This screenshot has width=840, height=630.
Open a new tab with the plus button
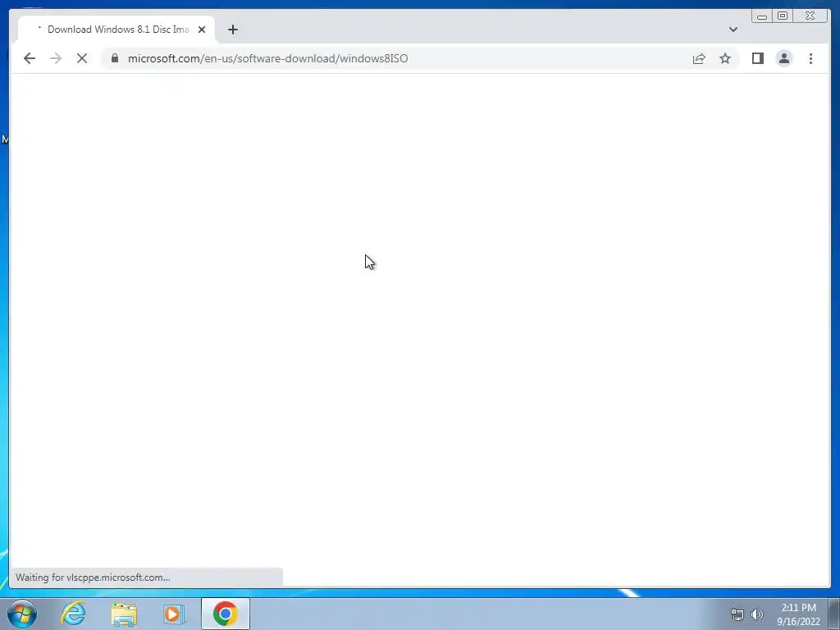point(232,30)
